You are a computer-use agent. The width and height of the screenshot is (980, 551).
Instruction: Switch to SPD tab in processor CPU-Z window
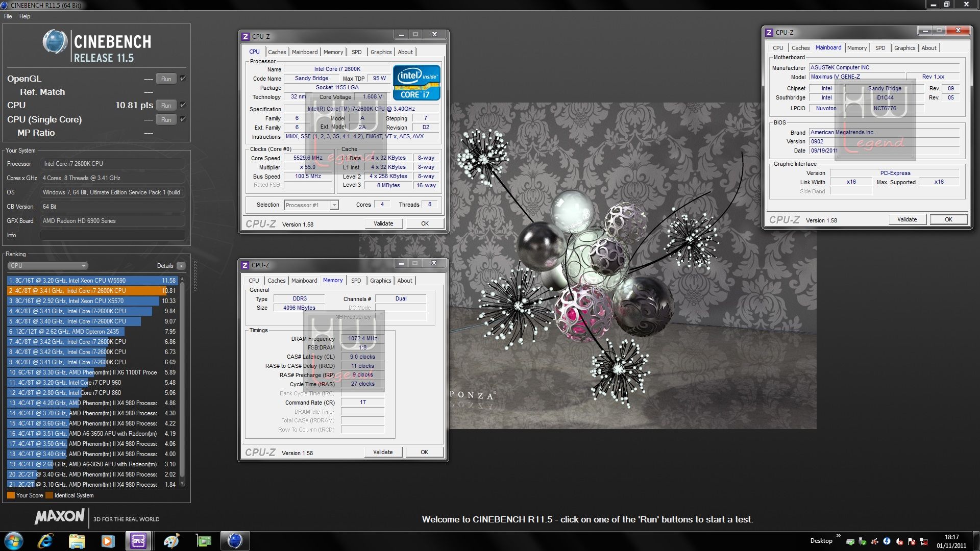pyautogui.click(x=356, y=52)
